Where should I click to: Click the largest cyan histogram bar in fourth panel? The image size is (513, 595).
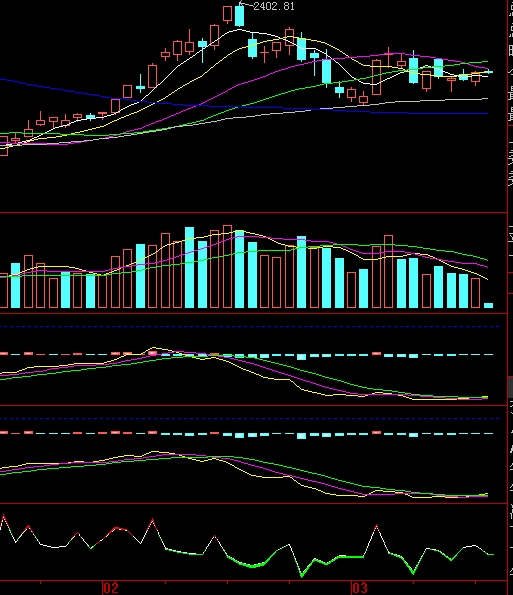pos(301,436)
